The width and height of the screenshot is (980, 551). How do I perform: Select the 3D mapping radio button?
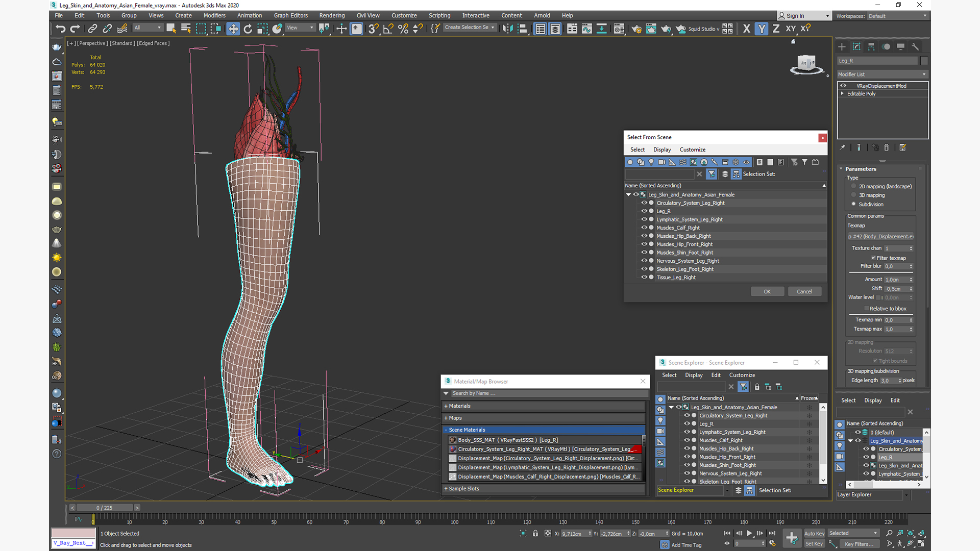pos(853,195)
